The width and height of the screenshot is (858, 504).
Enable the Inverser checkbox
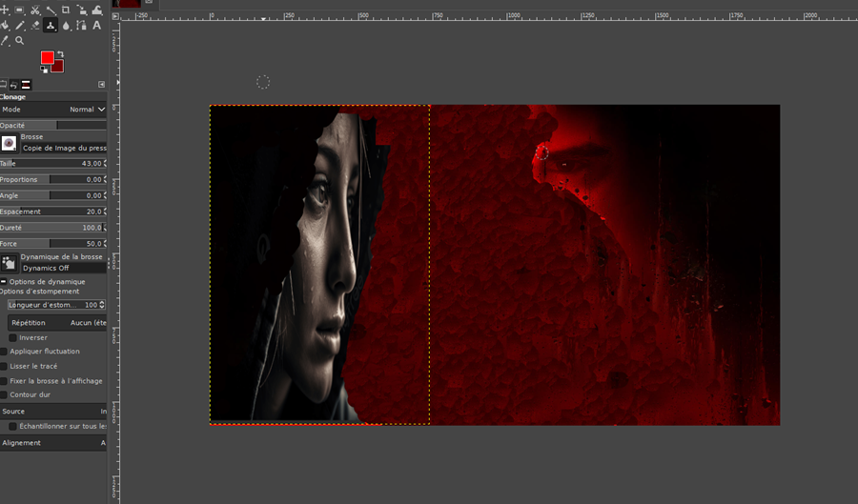[x=12, y=337]
